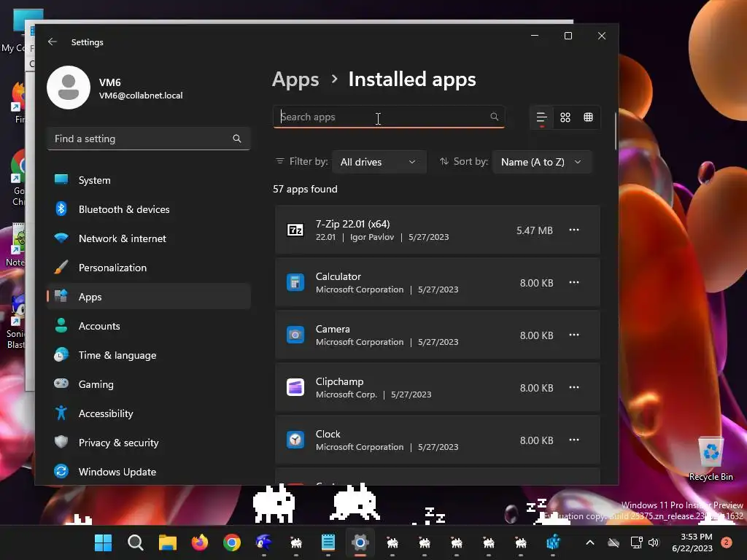Switch to list view layout

coord(542,117)
